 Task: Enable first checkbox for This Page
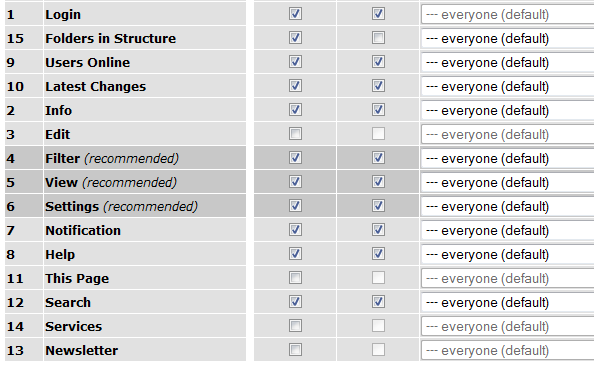[295, 278]
